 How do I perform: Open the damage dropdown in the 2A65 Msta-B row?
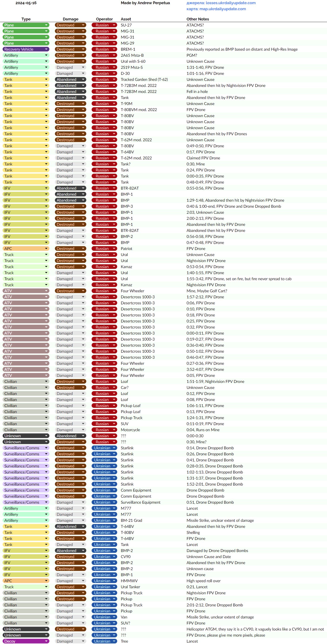[x=70, y=55]
